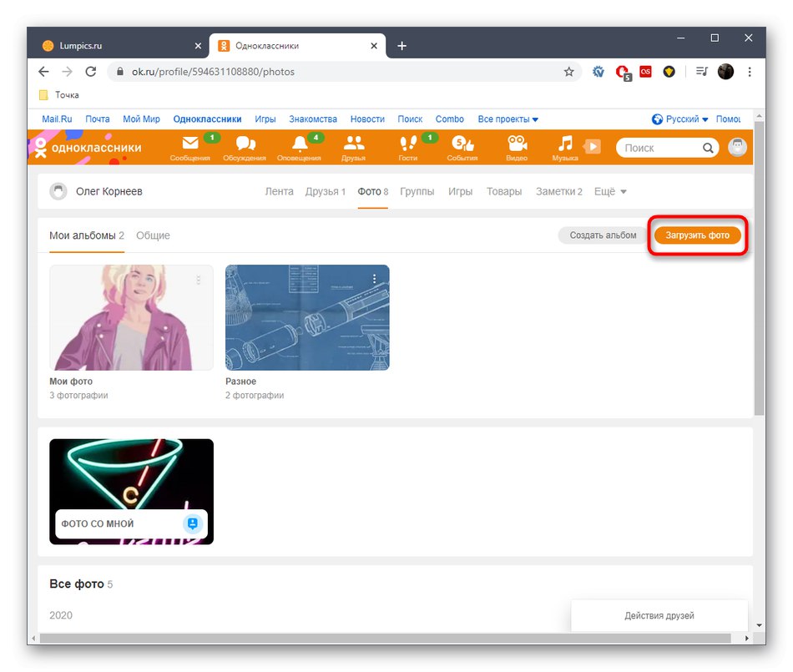Click the "Загрузить фото" button
Image resolution: width=793 pixels, height=672 pixels.
tap(697, 235)
